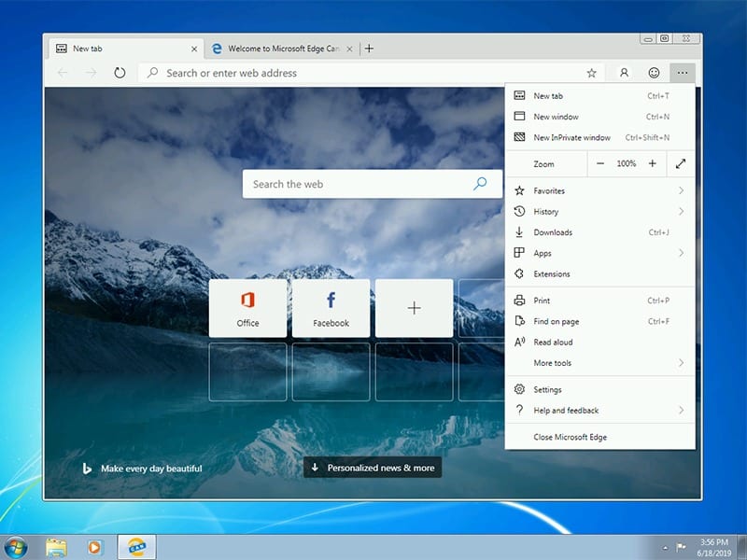Click the plus to increase zoom level
The height and width of the screenshot is (560, 747).
(651, 163)
